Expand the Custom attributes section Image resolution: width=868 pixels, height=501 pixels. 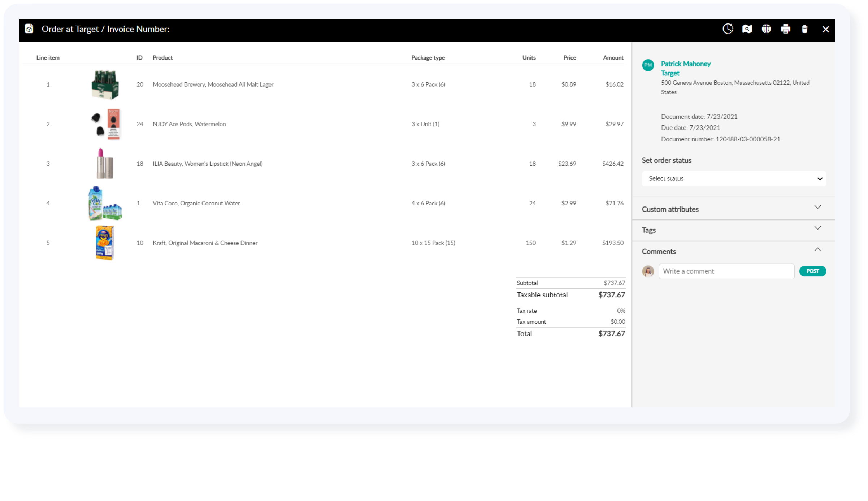(x=733, y=209)
